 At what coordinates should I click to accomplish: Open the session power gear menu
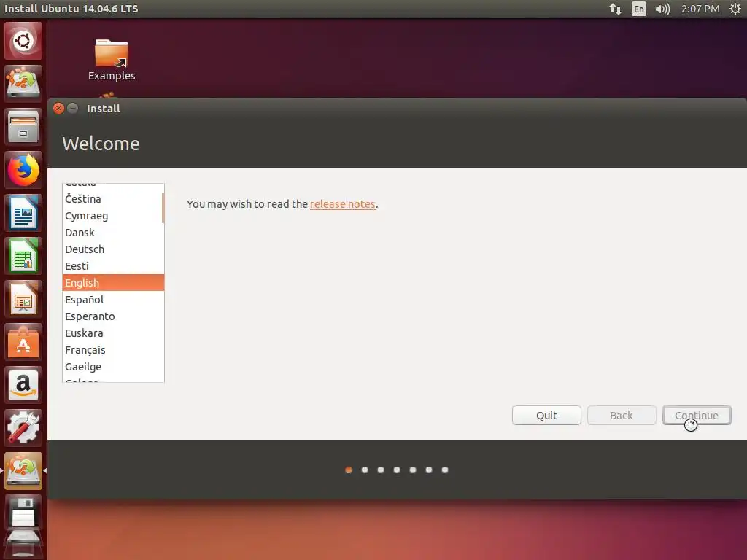point(735,9)
